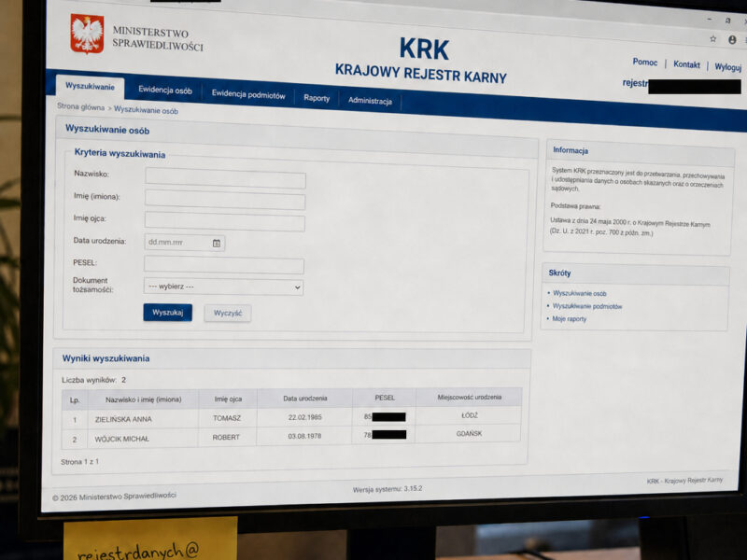This screenshot has width=747, height=560.
Task: Click into the Data urodzenia date field
Action: click(x=184, y=243)
